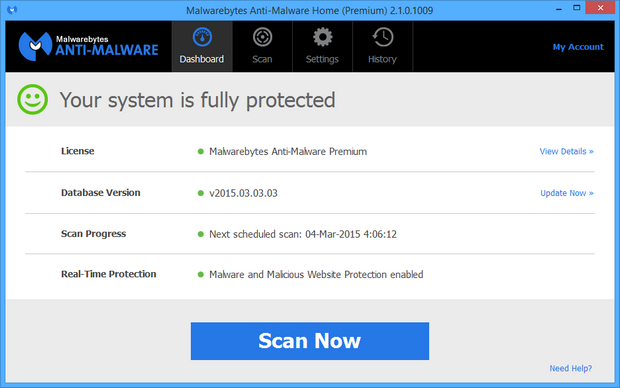
Task: Select the Settings tab label
Action: coord(322,59)
